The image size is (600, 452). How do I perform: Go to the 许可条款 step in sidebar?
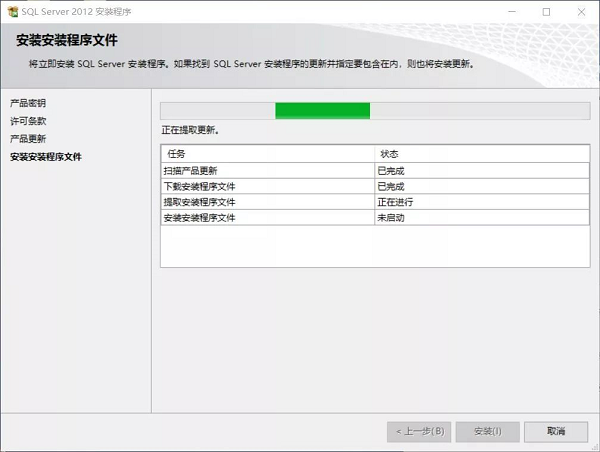pos(28,121)
